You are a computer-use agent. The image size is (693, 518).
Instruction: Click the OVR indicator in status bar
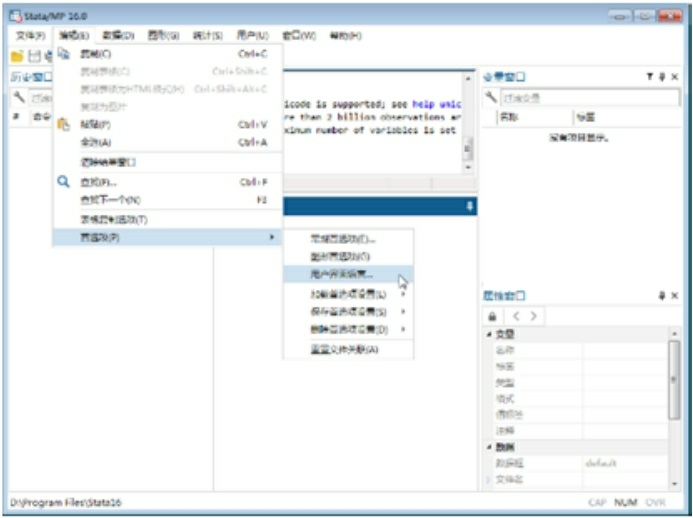coord(655,503)
